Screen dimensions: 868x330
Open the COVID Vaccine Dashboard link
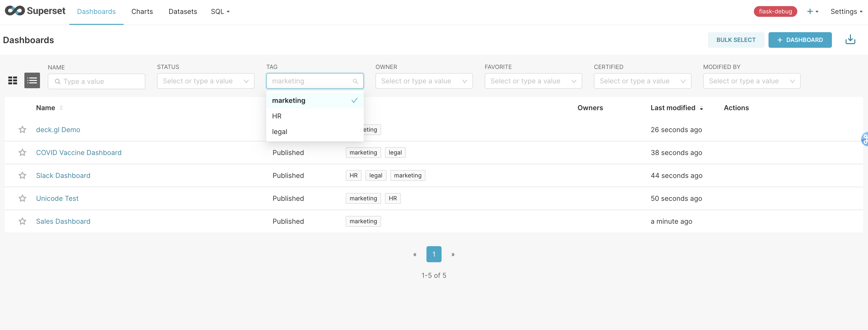79,153
